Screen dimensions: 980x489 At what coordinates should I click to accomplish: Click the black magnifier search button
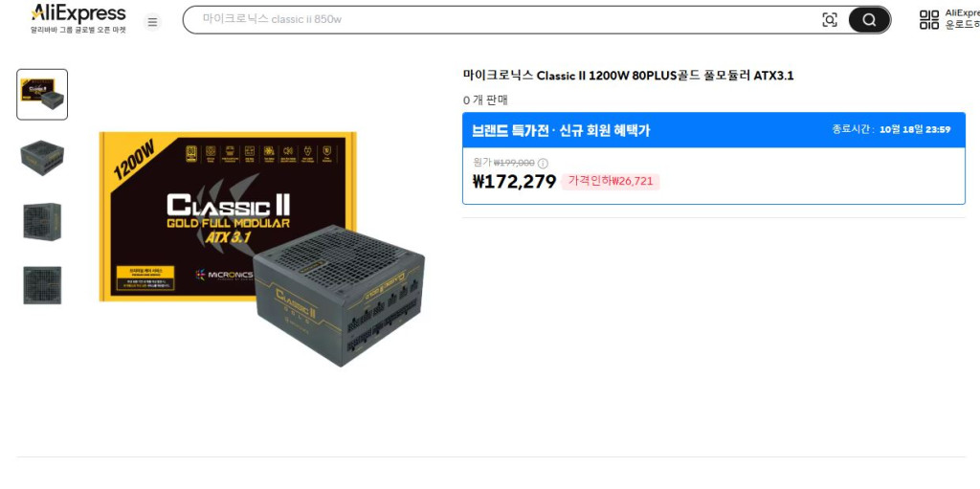pyautogui.click(x=869, y=20)
